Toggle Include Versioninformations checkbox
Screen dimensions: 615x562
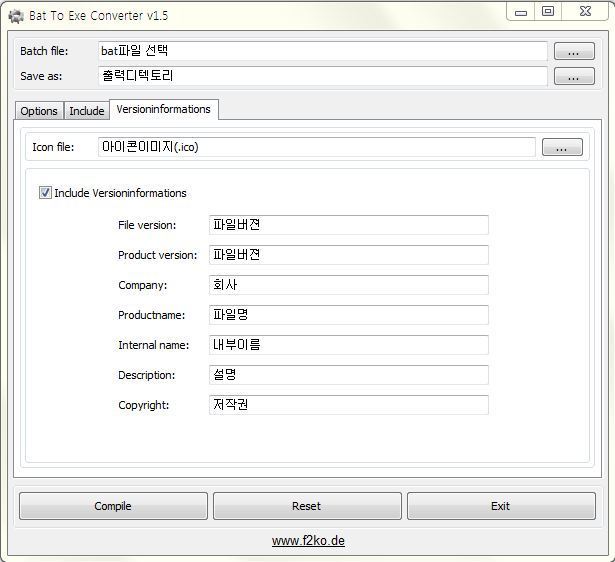coord(45,193)
